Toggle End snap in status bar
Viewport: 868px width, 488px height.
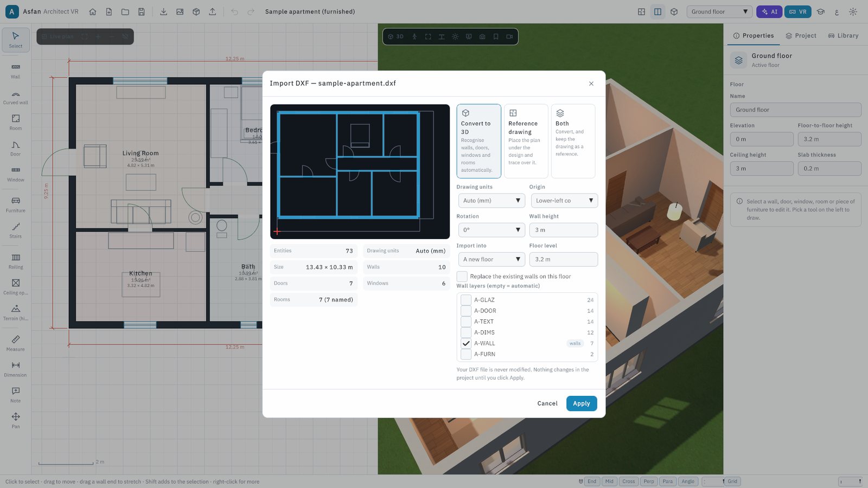[x=592, y=481]
